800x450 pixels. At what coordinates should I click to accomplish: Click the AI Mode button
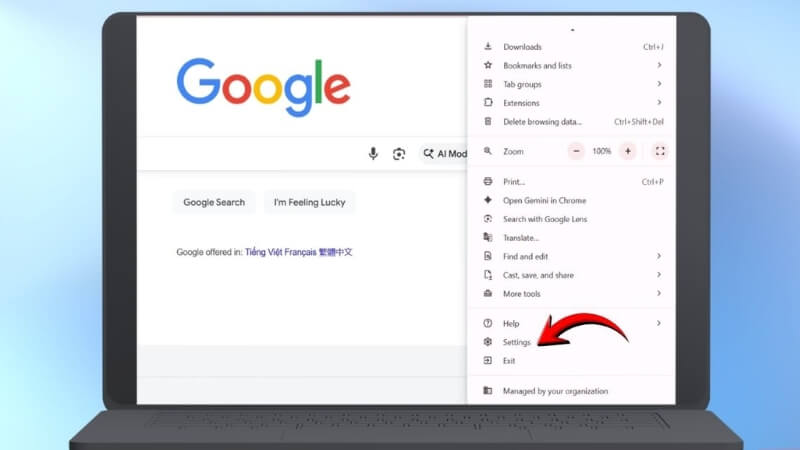click(444, 154)
